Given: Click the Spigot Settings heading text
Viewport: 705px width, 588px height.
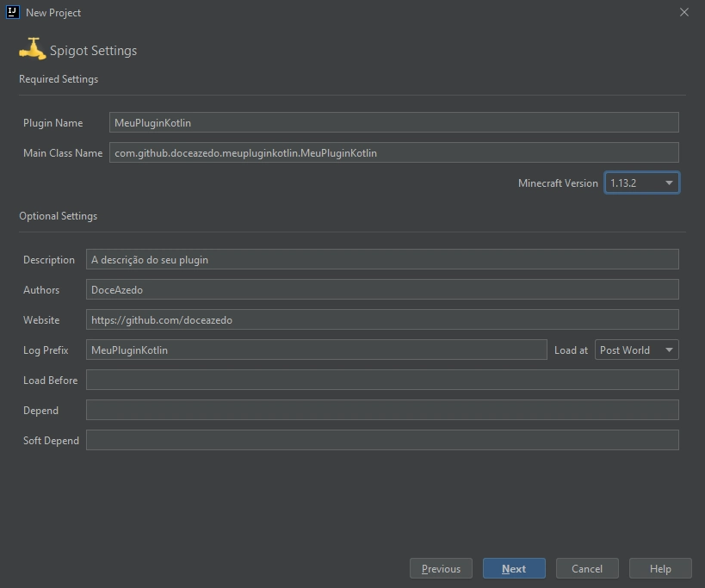Looking at the screenshot, I should 93,50.
